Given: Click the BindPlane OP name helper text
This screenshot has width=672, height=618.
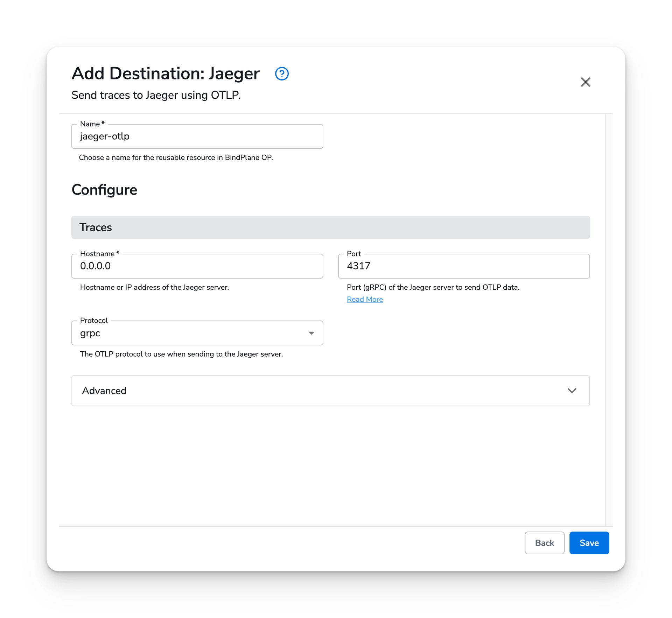Looking at the screenshot, I should pos(176,157).
